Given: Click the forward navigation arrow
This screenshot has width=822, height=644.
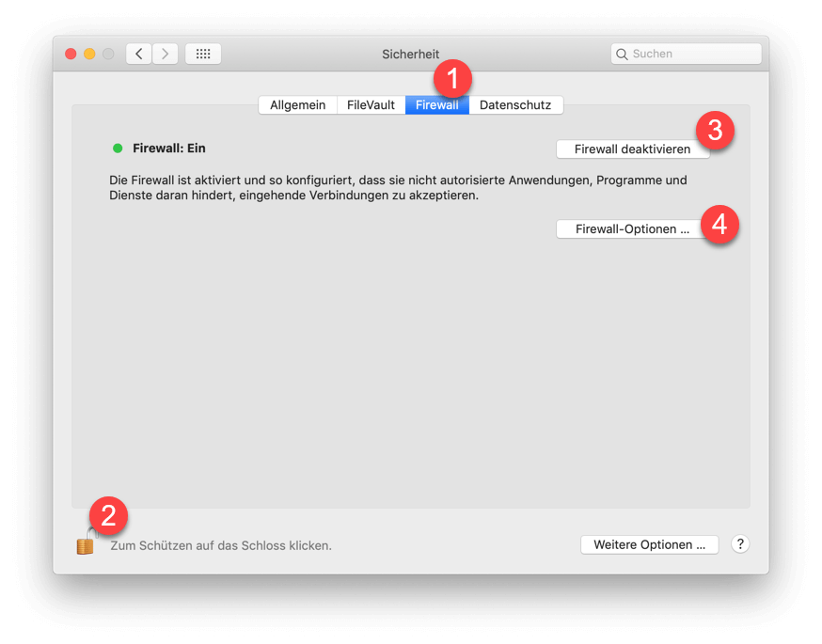Looking at the screenshot, I should pyautogui.click(x=166, y=54).
